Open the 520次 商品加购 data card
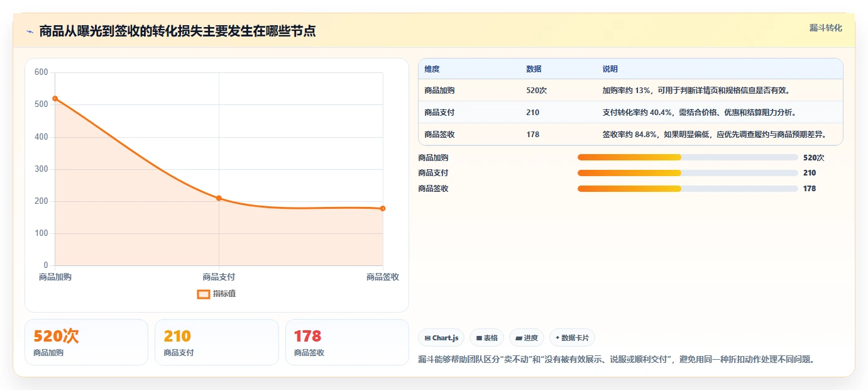The height and width of the screenshot is (390, 868). click(87, 342)
